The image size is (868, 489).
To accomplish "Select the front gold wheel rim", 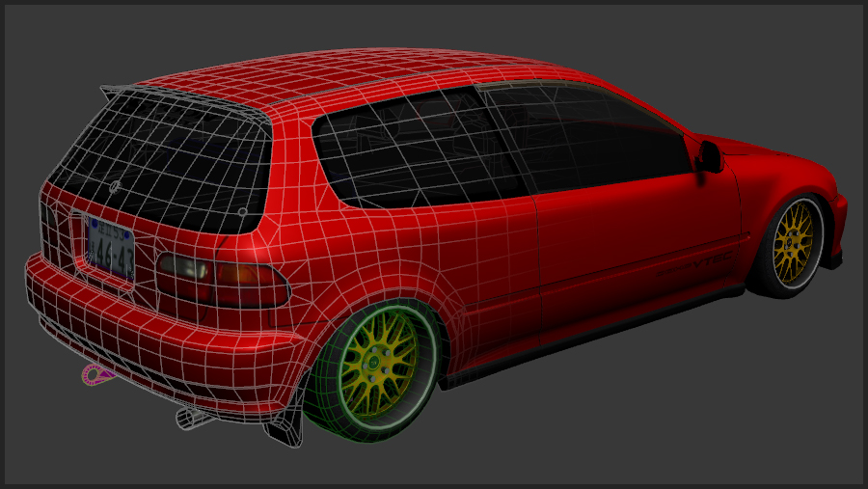I will pos(798,242).
